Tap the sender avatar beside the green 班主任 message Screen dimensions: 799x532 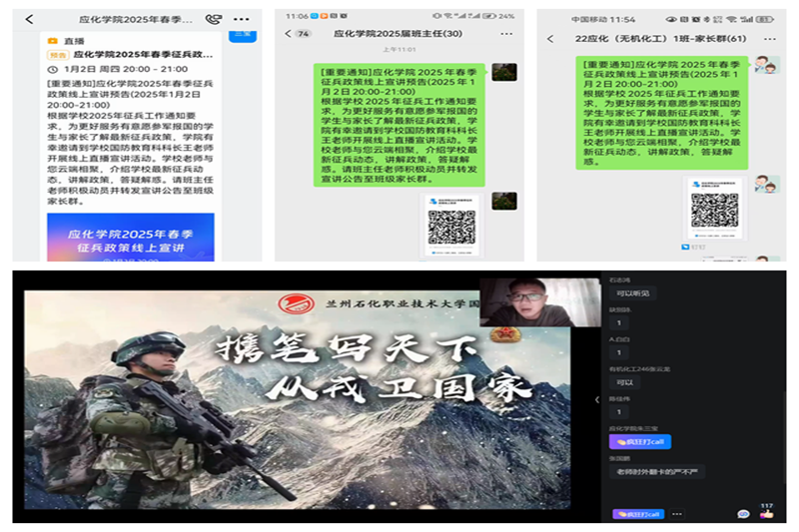[503, 72]
